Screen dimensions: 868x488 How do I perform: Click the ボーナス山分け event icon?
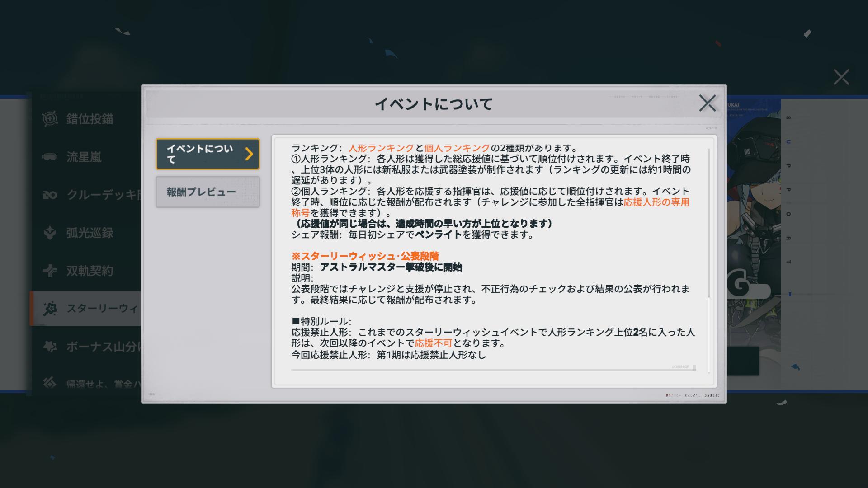(x=50, y=347)
